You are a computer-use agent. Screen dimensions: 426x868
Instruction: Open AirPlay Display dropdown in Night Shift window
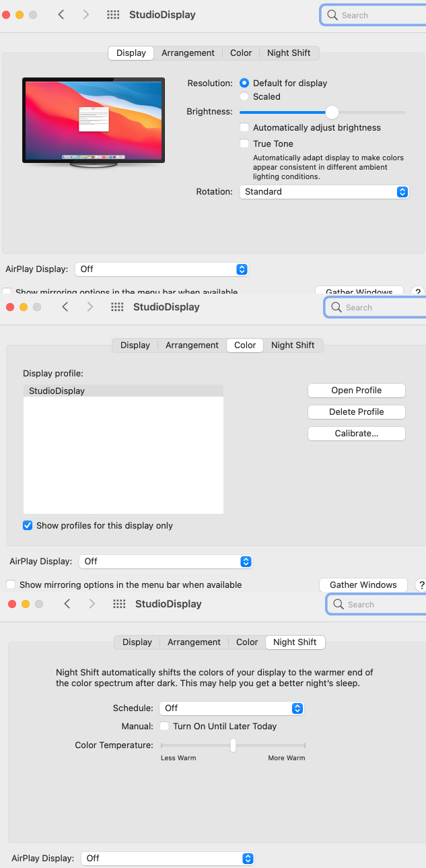(x=168, y=859)
